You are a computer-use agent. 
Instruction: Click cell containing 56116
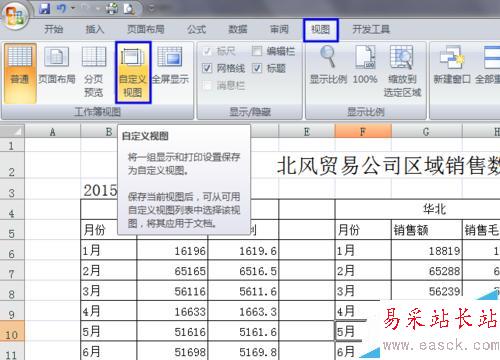click(x=172, y=291)
